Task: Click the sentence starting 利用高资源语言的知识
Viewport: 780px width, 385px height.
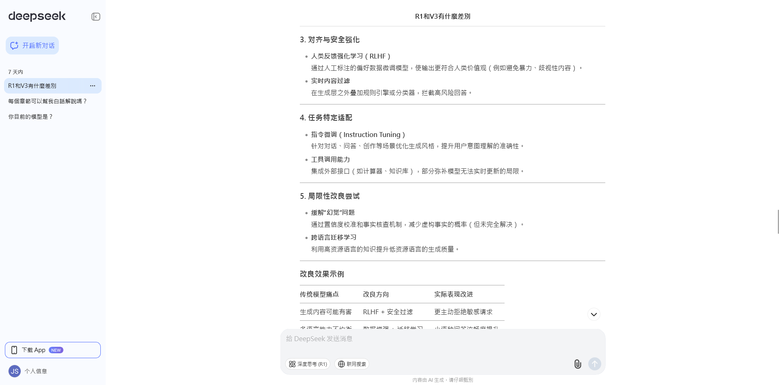Action: (x=385, y=250)
